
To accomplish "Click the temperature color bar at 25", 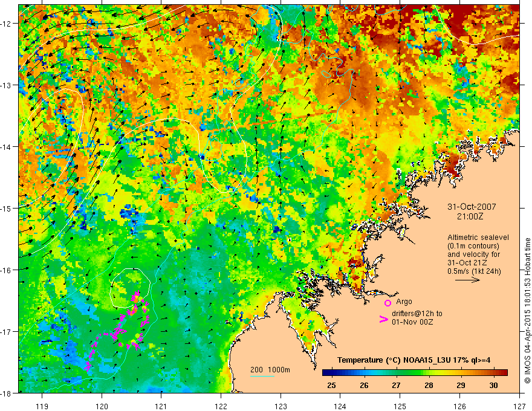I will [331, 373].
